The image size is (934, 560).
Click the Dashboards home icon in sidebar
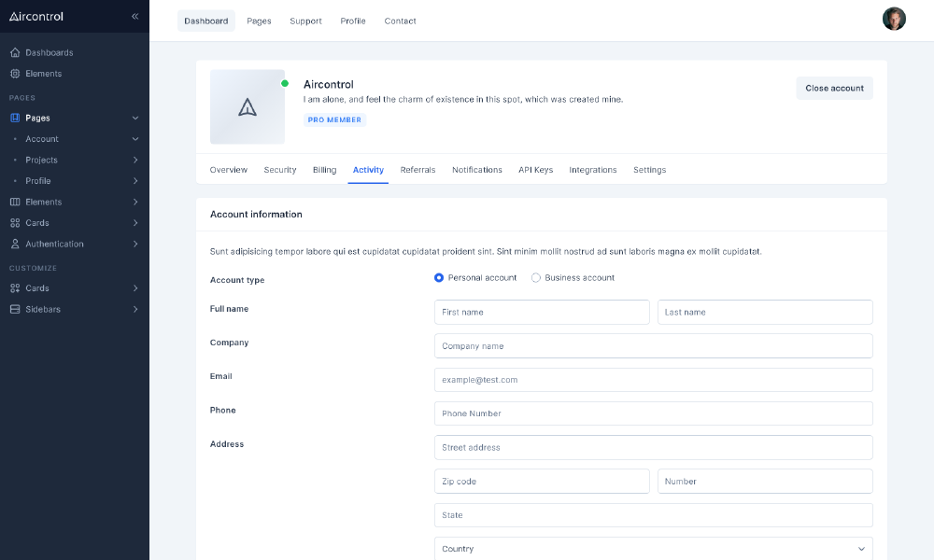pyautogui.click(x=15, y=52)
